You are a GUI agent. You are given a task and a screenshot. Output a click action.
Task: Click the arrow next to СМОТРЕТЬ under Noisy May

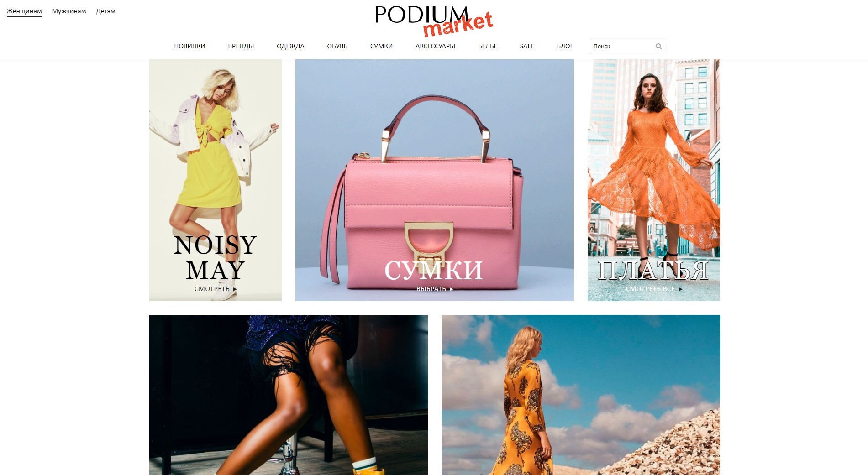click(x=235, y=289)
